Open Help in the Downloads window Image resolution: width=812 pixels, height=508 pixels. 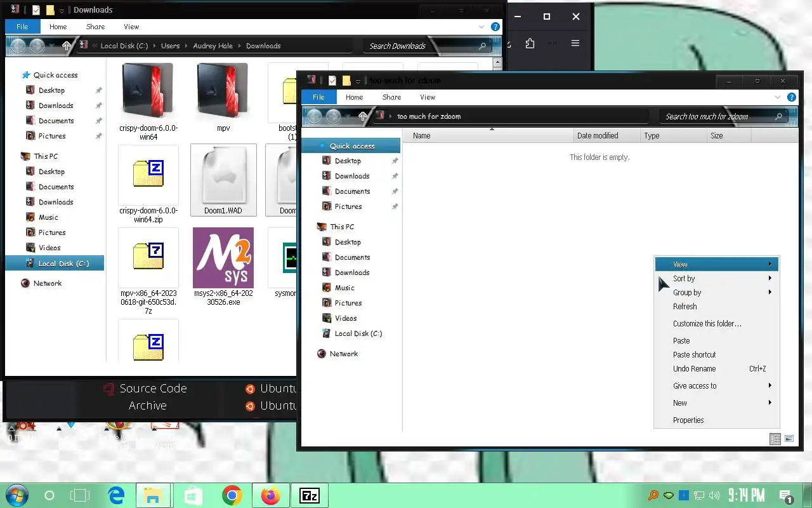[x=495, y=27]
